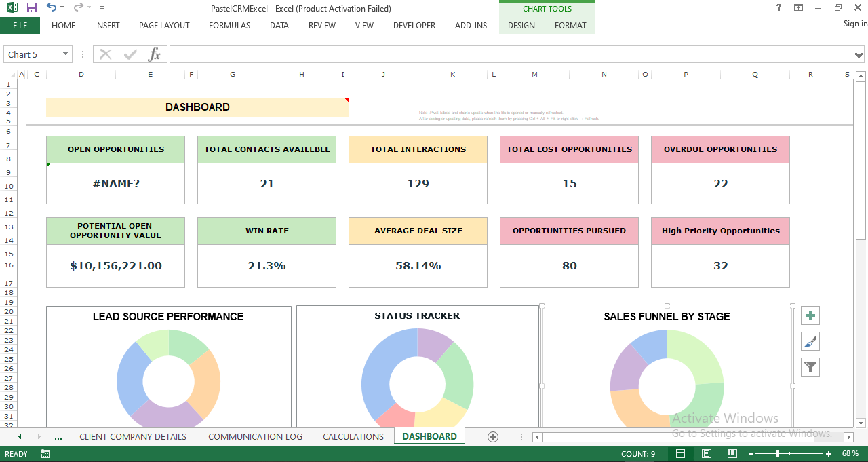Select the win rate 21.3% cell
This screenshot has width=868, height=462.
[x=267, y=266]
